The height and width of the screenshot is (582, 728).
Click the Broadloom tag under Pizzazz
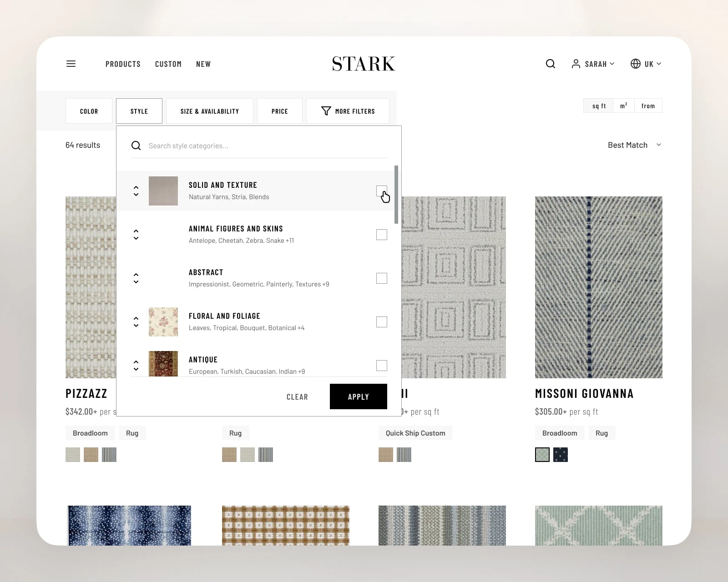pyautogui.click(x=90, y=433)
